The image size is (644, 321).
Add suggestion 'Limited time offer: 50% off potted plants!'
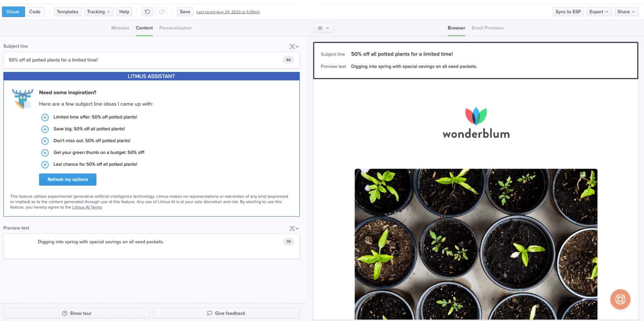(45, 117)
